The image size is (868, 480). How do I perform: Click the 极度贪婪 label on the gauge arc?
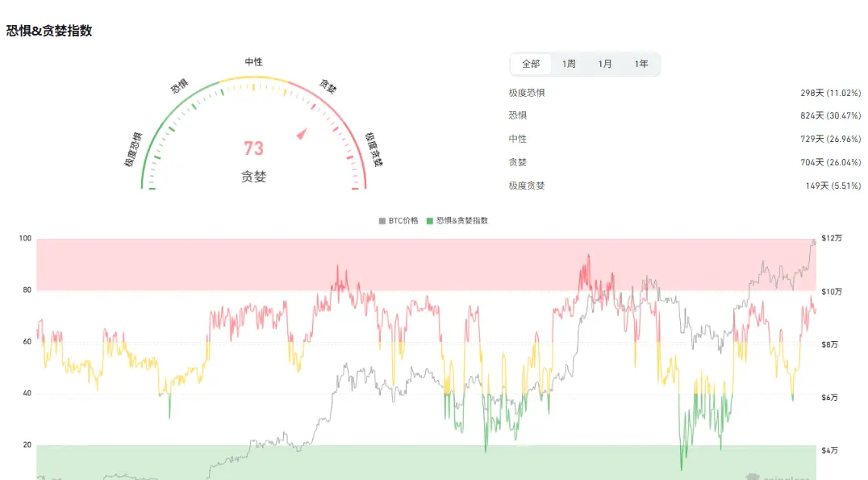374,149
